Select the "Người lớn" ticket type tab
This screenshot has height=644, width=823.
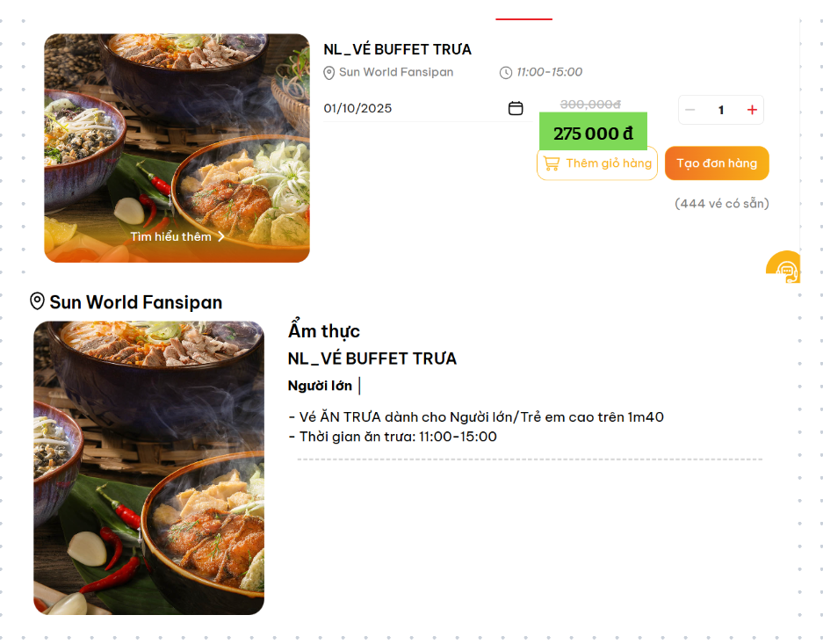[x=320, y=386]
